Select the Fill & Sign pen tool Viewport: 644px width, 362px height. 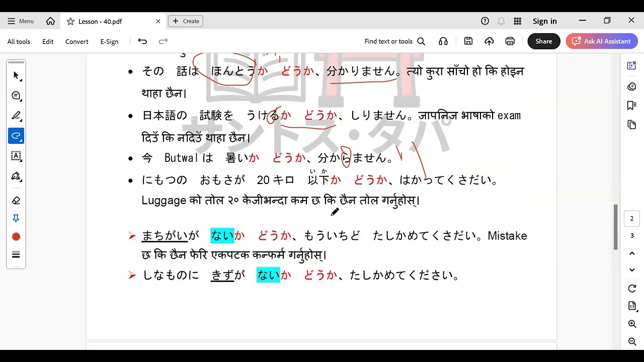click(16, 176)
